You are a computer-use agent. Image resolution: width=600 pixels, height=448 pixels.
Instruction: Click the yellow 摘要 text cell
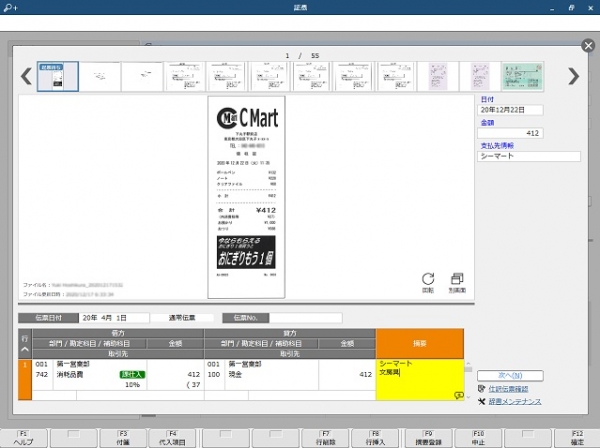(x=419, y=377)
